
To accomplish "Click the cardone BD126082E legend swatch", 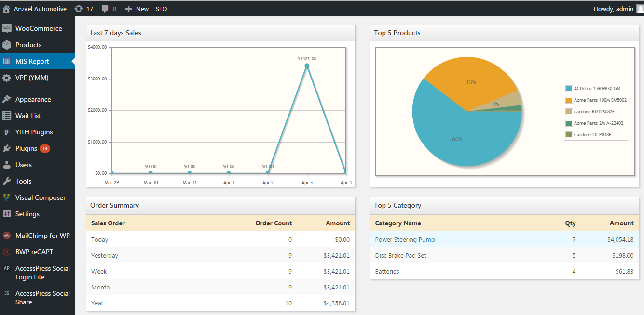I will (x=569, y=112).
